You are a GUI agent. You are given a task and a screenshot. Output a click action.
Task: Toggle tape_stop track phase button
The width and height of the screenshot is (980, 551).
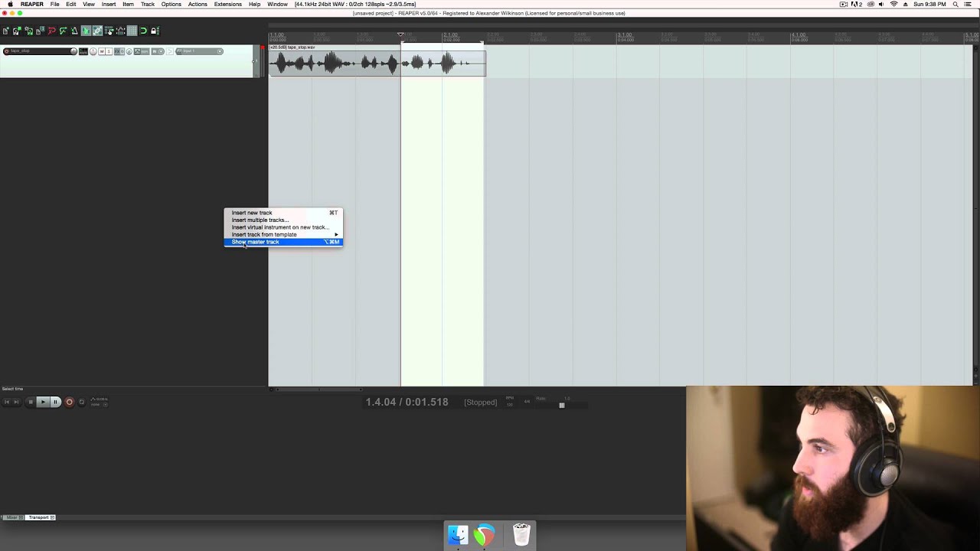point(129,51)
